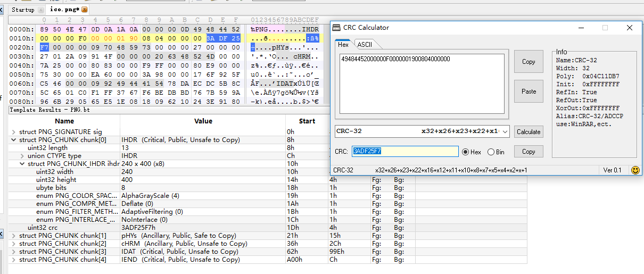Expand struct PNG_SIGNATURE sig node
This screenshot has height=274, width=644.
click(14, 132)
